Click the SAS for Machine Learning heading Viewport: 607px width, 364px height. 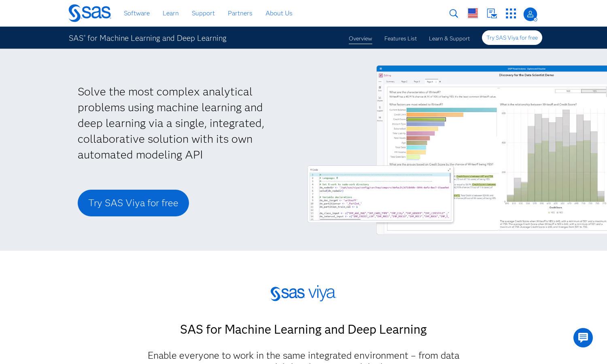click(303, 329)
